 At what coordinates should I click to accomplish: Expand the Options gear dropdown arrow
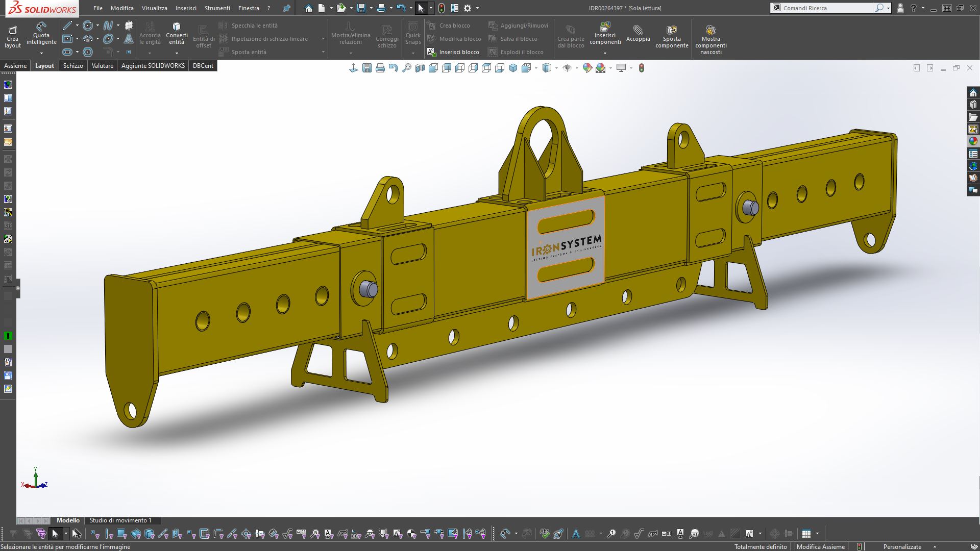click(477, 8)
